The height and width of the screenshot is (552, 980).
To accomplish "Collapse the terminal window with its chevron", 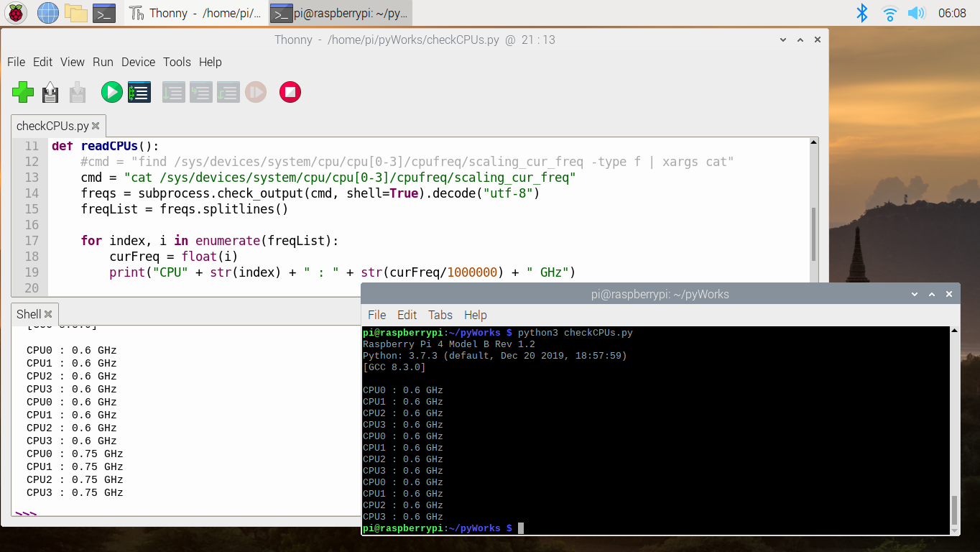I will pyautogui.click(x=914, y=293).
